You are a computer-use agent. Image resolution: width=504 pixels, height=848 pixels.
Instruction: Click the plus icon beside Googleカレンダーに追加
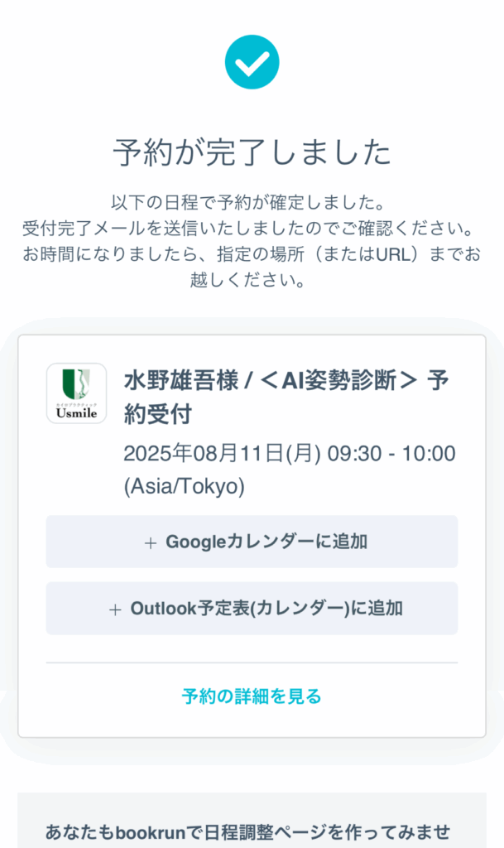[151, 542]
